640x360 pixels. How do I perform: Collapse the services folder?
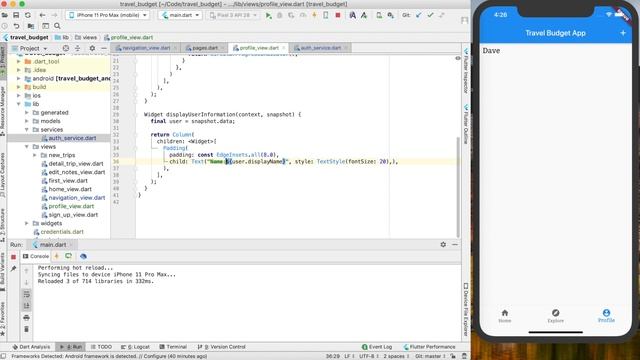click(x=27, y=130)
